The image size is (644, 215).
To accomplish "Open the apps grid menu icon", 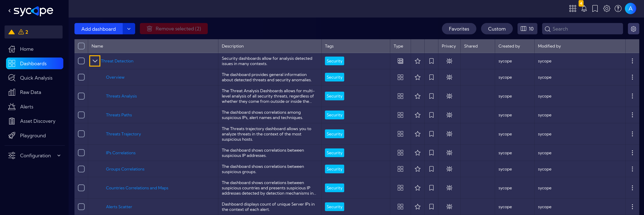I will pyautogui.click(x=573, y=8).
